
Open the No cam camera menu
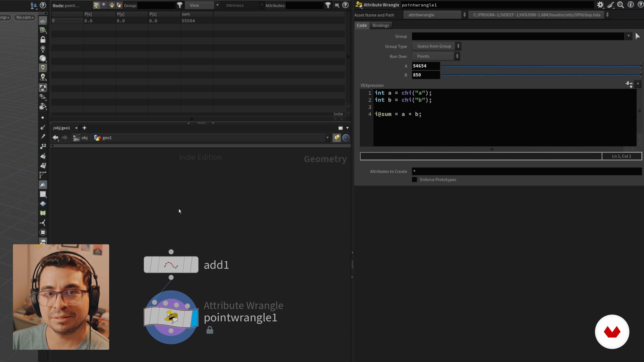(x=25, y=17)
